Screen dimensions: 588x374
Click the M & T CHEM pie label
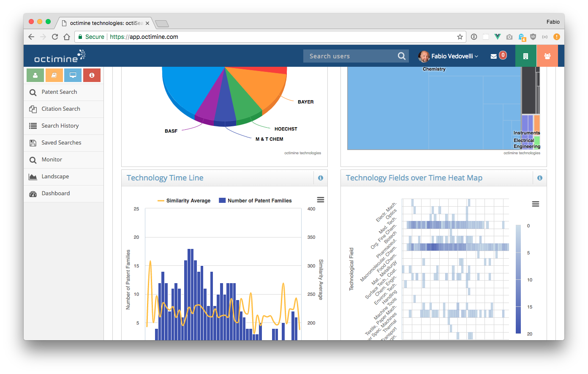[x=269, y=139]
